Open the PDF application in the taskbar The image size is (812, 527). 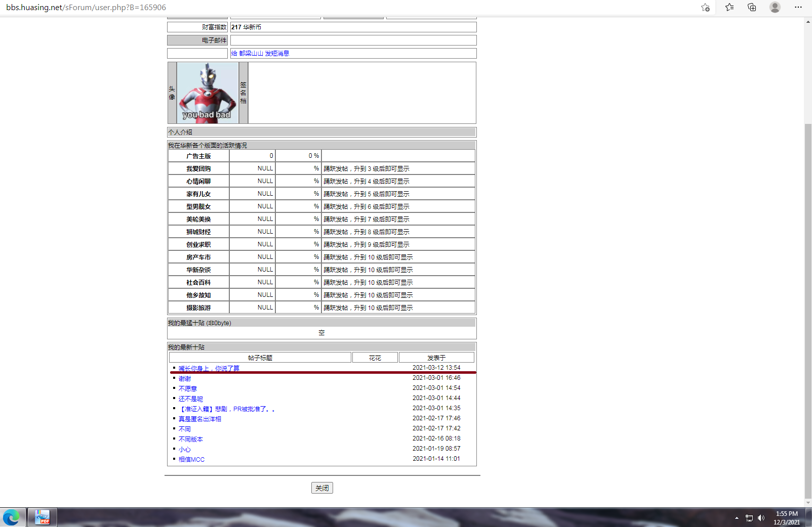(42, 517)
